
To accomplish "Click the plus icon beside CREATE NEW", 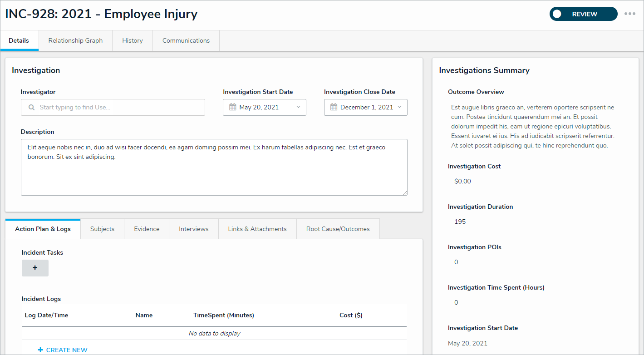I will point(40,350).
